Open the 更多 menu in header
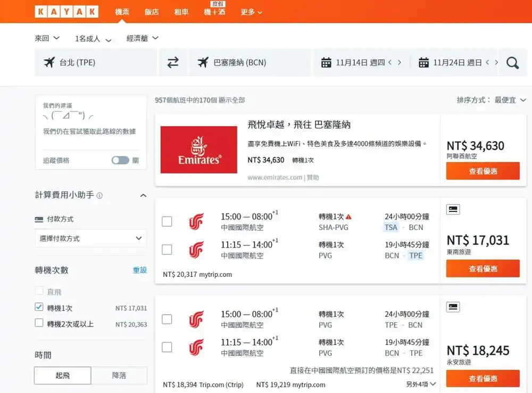The width and height of the screenshot is (532, 393). tap(252, 12)
